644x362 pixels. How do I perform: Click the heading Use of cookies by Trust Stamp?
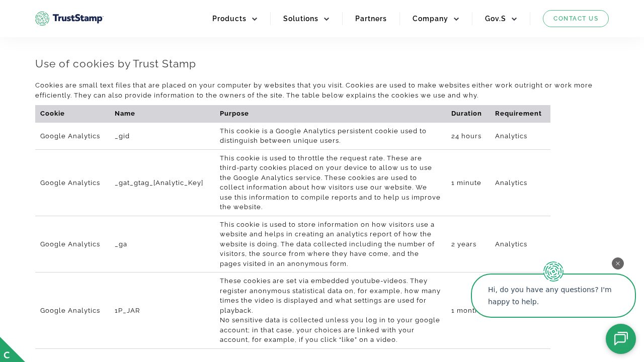(x=115, y=64)
